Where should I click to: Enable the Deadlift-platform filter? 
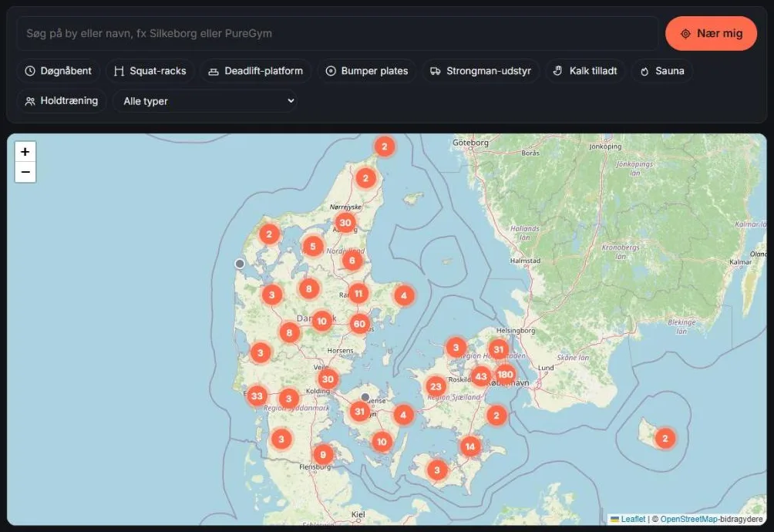point(256,71)
